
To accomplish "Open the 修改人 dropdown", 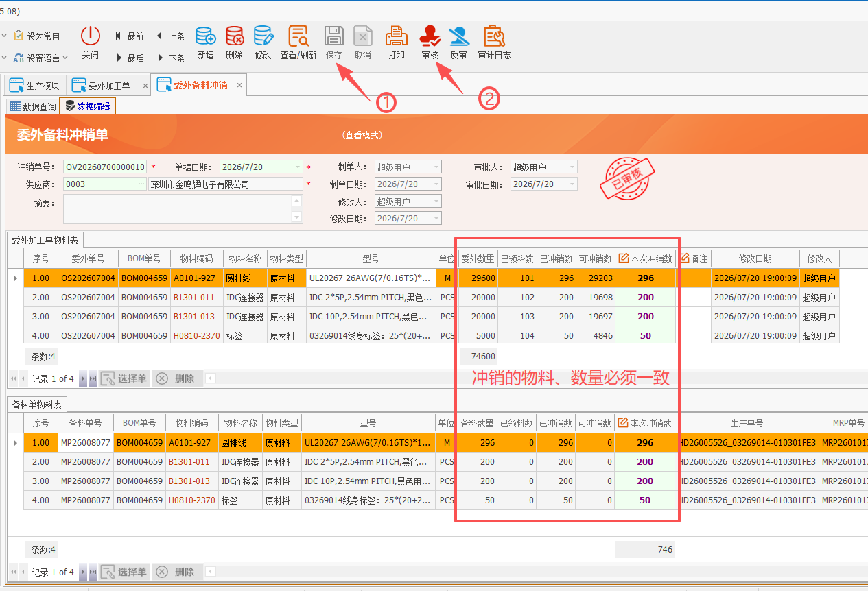I will point(436,201).
